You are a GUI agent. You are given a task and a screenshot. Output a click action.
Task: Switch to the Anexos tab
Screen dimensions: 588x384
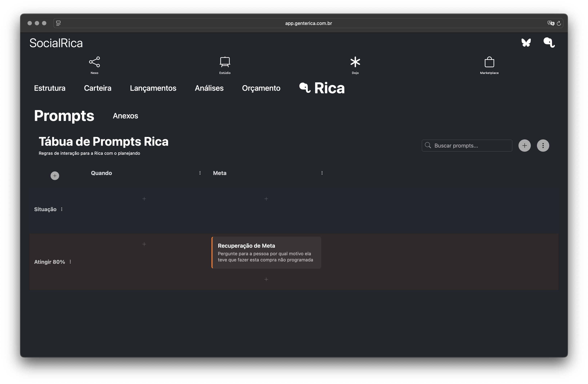click(125, 116)
